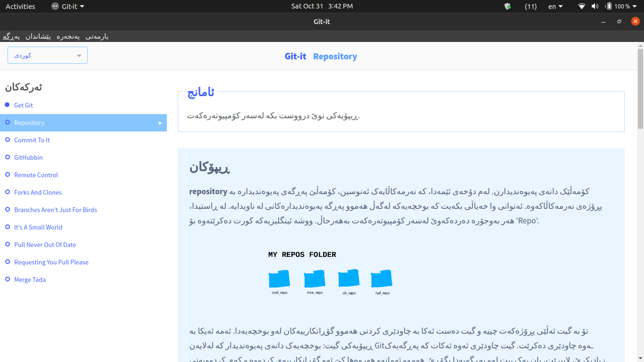
Task: Click the bold word repository in paragraph
Action: [208, 192]
